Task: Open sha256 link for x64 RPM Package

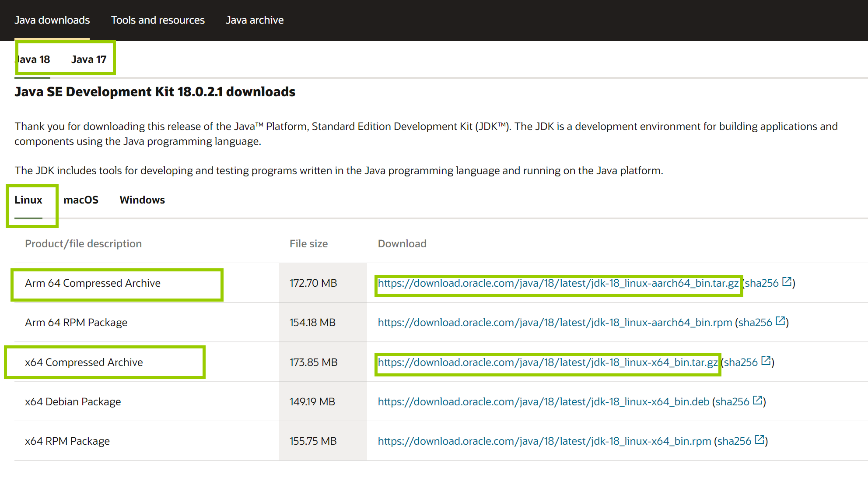Action: (x=734, y=441)
